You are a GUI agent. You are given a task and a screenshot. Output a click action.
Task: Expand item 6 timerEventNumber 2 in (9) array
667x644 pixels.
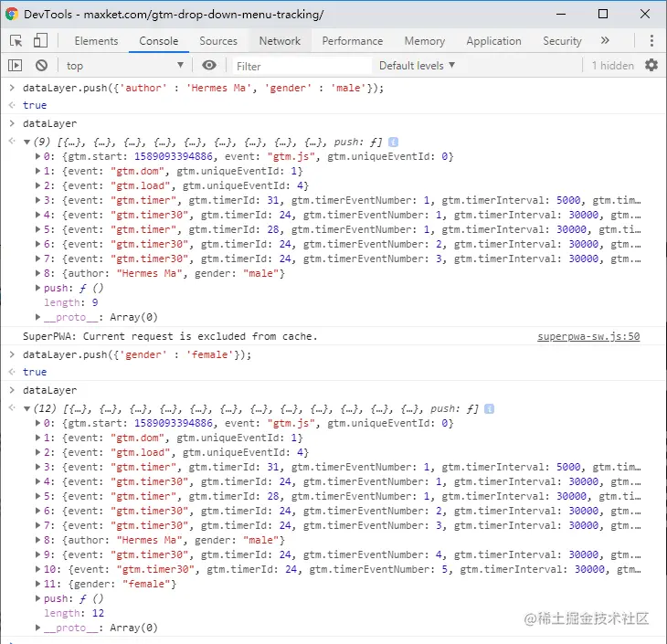(37, 244)
